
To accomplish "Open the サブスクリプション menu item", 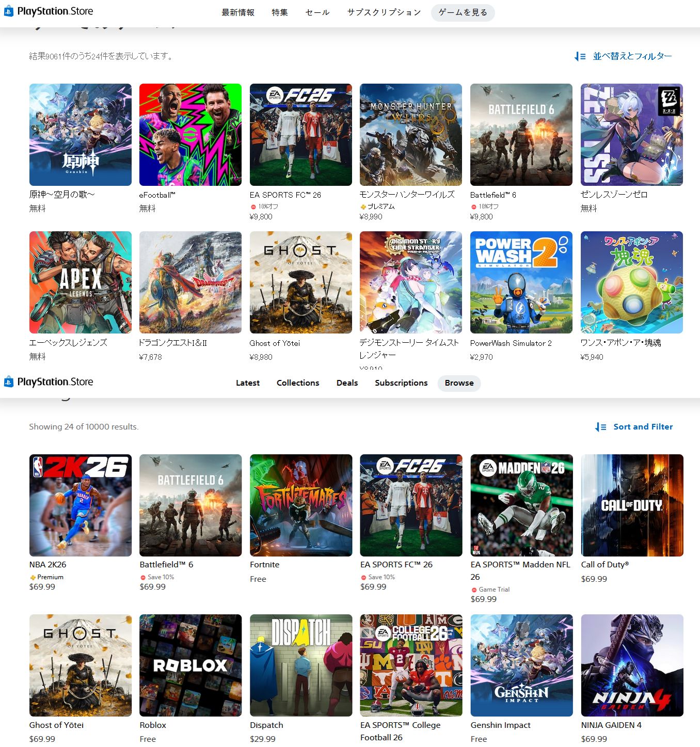I will 384,12.
